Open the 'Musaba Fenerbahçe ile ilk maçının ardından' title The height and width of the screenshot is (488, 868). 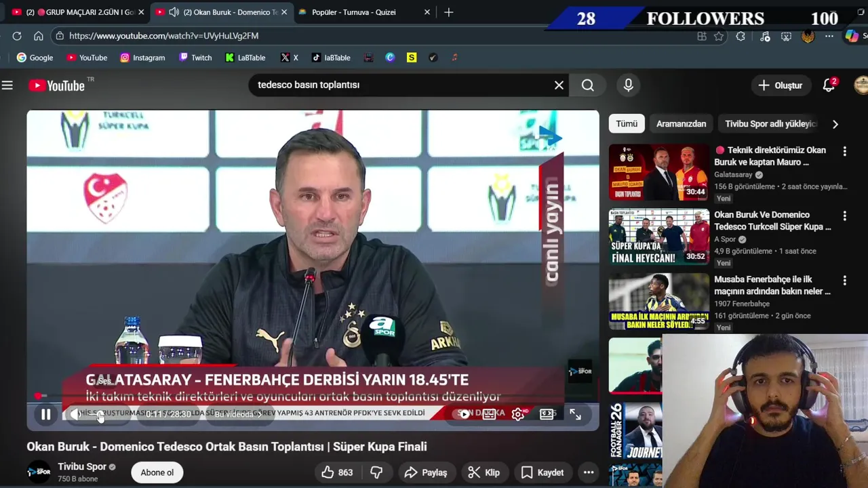(772, 285)
